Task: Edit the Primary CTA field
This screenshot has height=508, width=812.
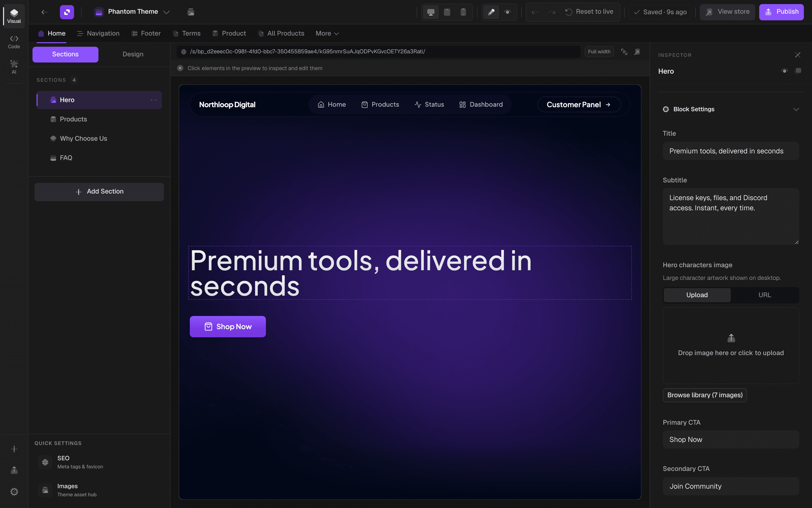Action: (x=731, y=439)
